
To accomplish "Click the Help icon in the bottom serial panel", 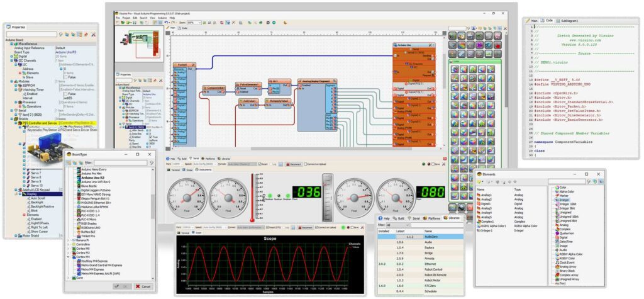I will (x=169, y=159).
